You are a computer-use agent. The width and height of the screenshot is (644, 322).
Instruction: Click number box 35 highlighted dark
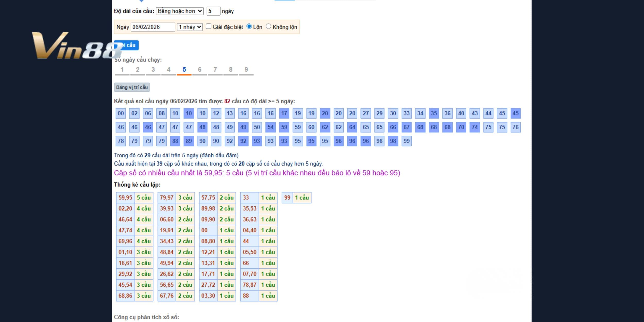[x=434, y=113]
